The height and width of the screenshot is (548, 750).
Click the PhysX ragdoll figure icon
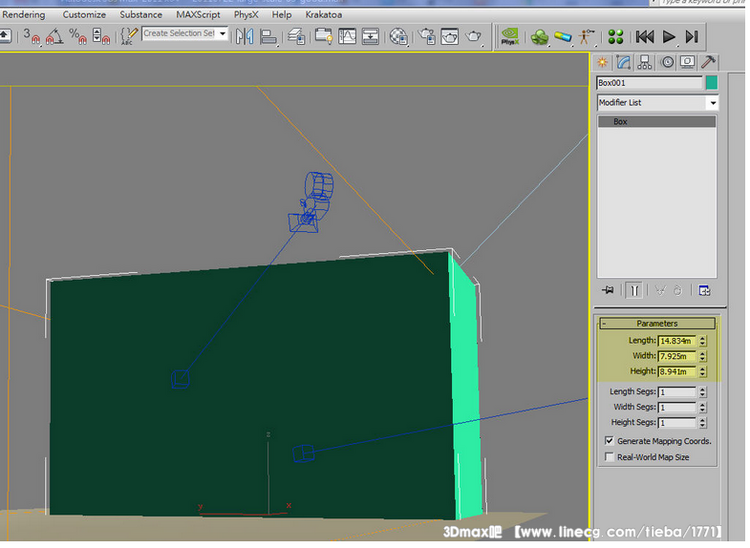click(586, 36)
